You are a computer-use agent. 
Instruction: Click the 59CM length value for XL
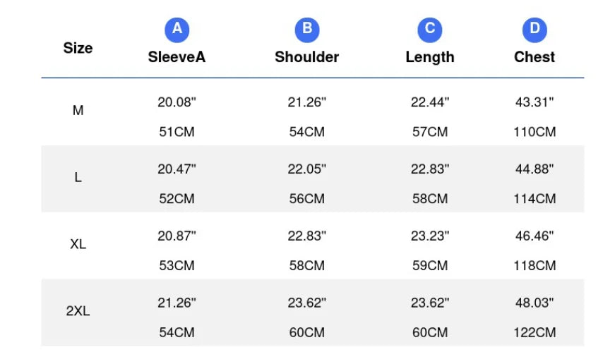(430, 266)
